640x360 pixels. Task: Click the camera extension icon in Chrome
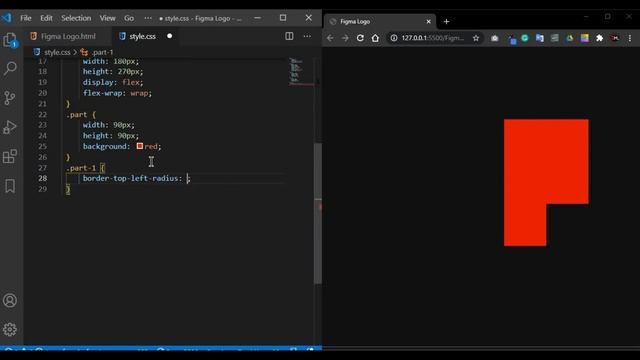(x=495, y=38)
